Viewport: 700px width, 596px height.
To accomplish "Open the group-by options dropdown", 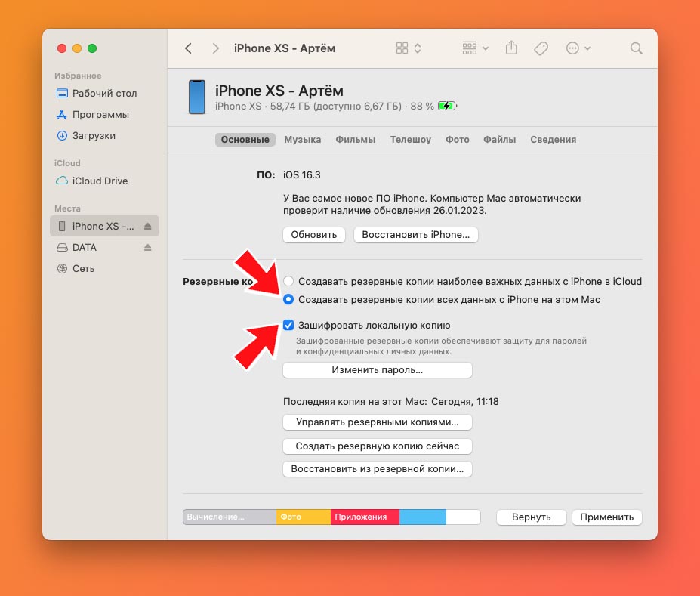I will 475,48.
